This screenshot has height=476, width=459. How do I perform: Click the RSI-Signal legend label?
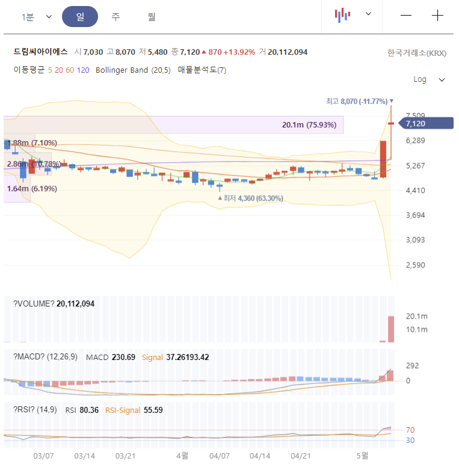pos(123,410)
